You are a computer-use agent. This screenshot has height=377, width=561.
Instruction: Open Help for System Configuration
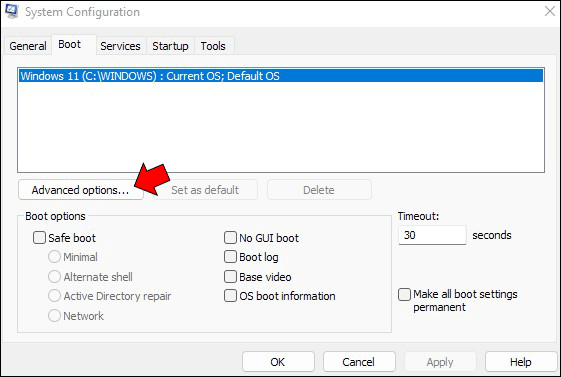(x=521, y=362)
